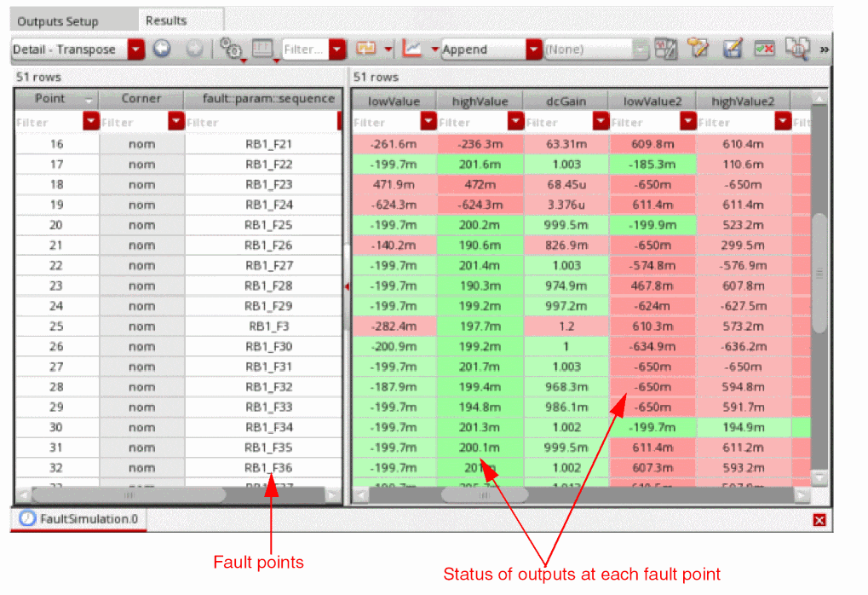Click the grayed forward navigation arrow icon
The width and height of the screenshot is (868, 595).
pyautogui.click(x=193, y=49)
